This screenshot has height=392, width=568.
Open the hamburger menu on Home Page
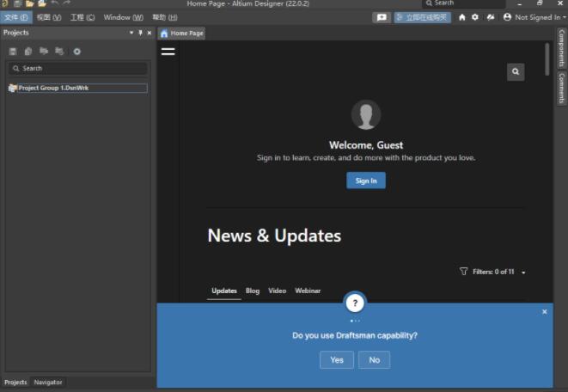point(168,52)
